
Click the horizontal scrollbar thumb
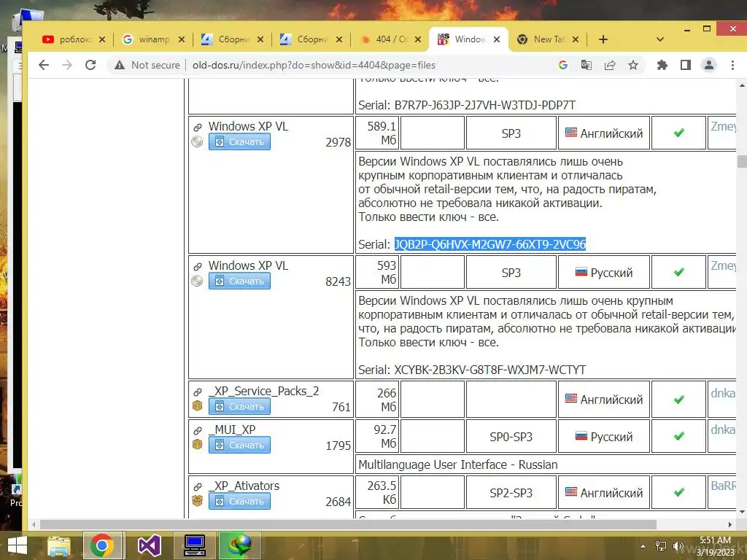pos(348,525)
